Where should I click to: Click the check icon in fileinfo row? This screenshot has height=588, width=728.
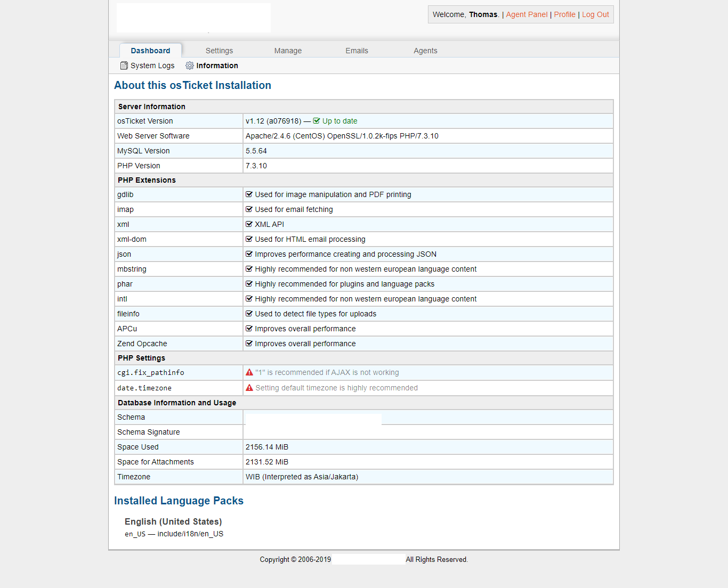(249, 314)
